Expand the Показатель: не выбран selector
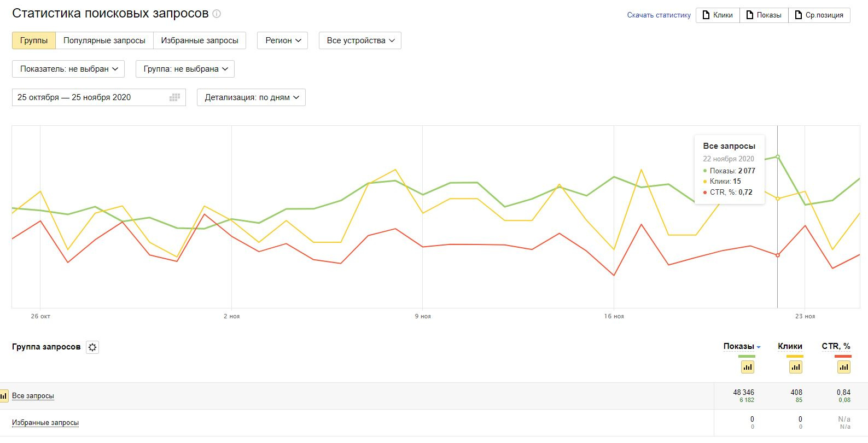This screenshot has width=868, height=443. pos(68,69)
